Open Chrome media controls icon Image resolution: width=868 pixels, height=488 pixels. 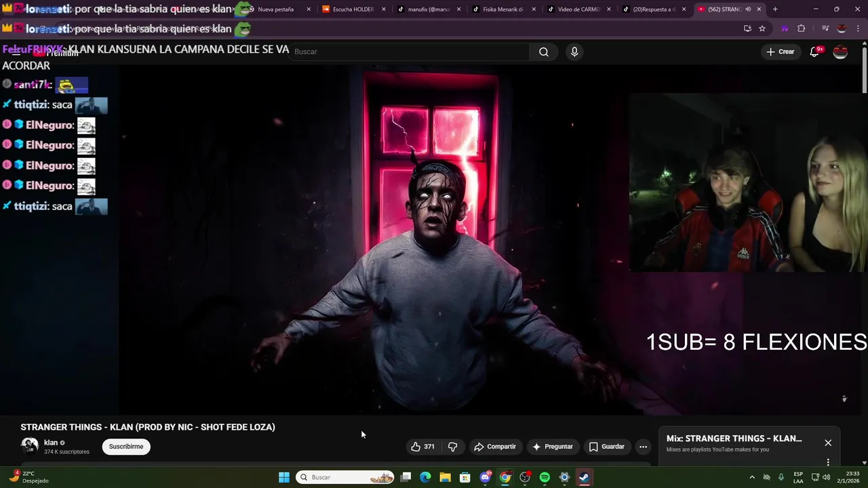825,28
